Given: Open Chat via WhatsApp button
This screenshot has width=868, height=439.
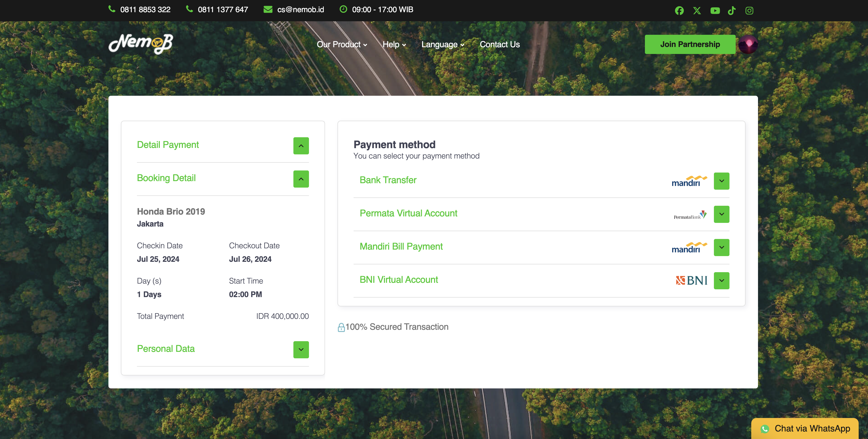Looking at the screenshot, I should [x=805, y=428].
